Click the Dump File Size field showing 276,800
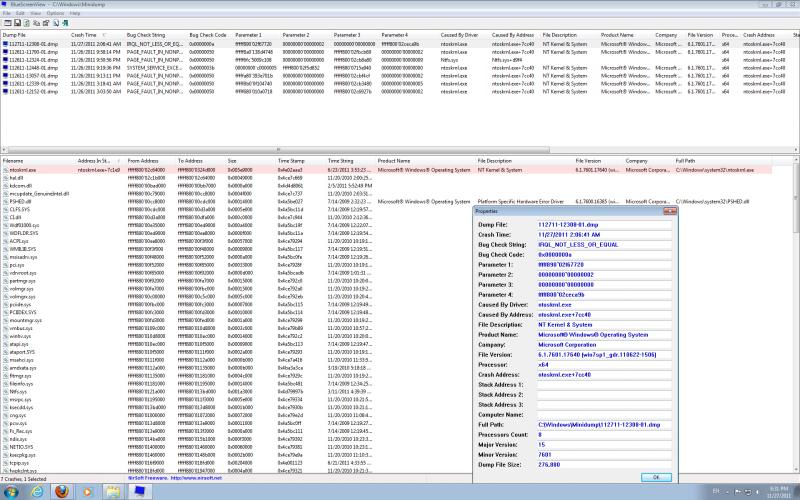The image size is (800, 500). (604, 465)
